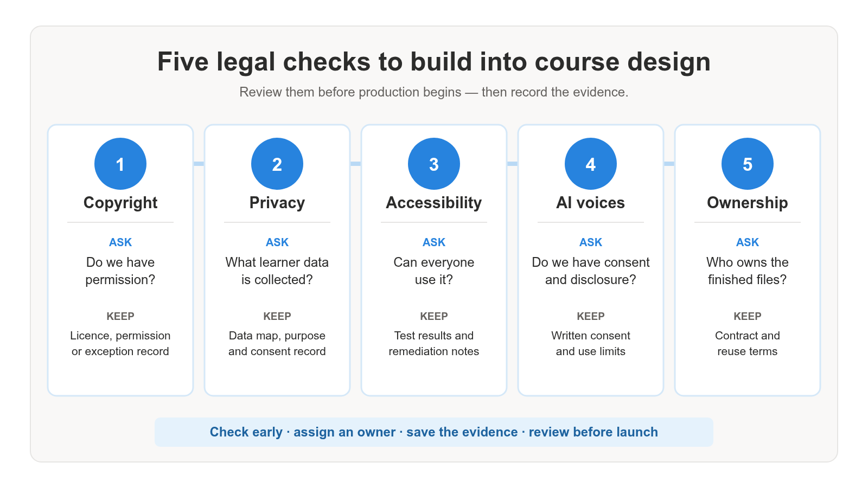The width and height of the screenshot is (868, 488).
Task: Select the number 3 circle above Accessibility
Action: [x=434, y=164]
